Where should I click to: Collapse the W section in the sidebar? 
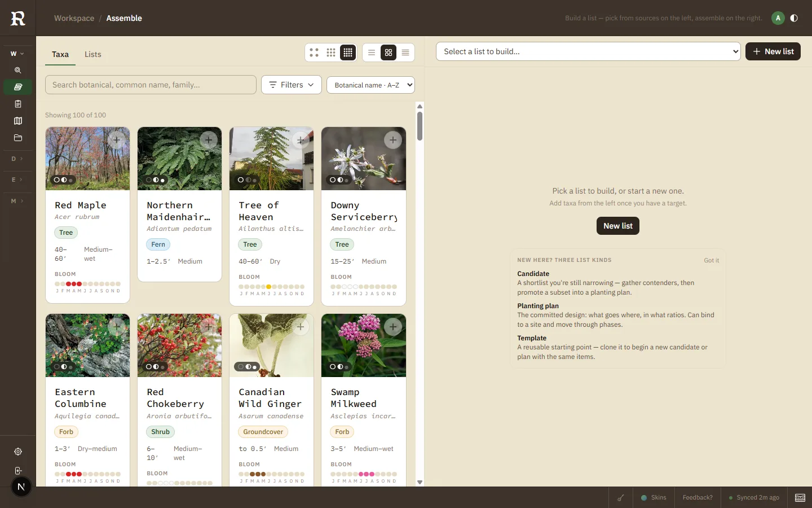[x=17, y=54]
